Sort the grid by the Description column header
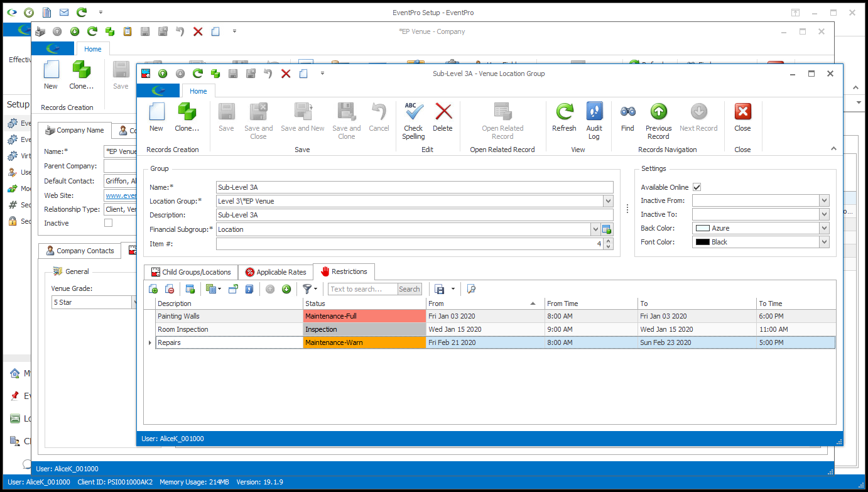This screenshot has height=492, width=868. pyautogui.click(x=229, y=303)
